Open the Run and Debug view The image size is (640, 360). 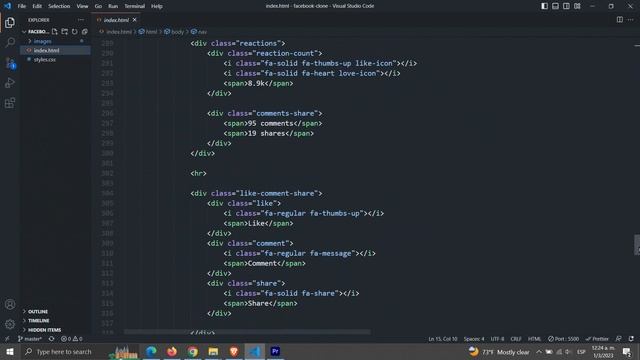coord(10,83)
